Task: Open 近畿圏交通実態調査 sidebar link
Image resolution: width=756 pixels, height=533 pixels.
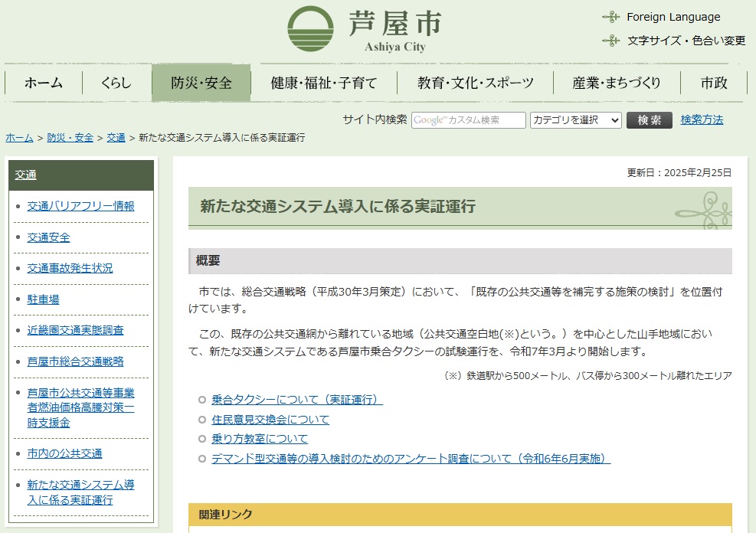Action: point(75,330)
